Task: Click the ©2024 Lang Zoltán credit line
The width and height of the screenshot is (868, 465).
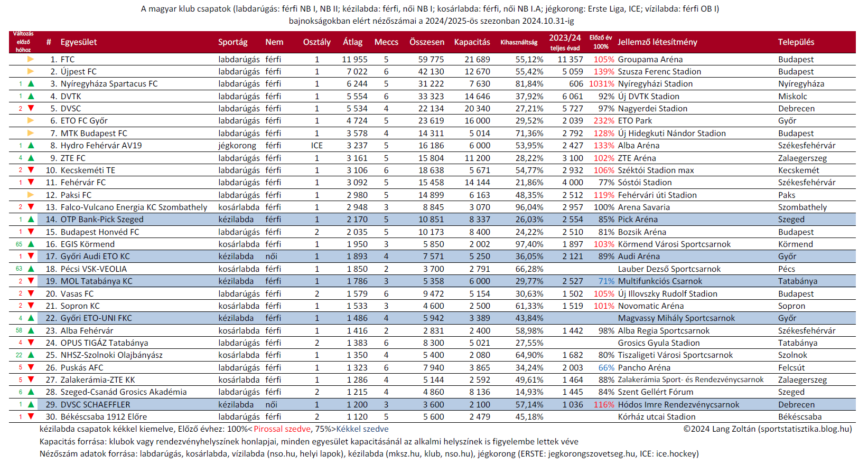Action: point(768,429)
